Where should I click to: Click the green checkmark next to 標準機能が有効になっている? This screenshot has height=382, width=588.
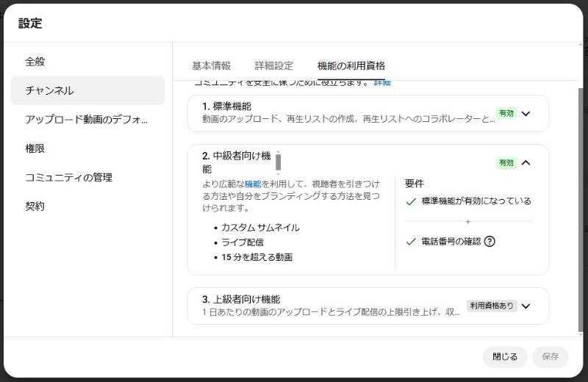point(411,202)
